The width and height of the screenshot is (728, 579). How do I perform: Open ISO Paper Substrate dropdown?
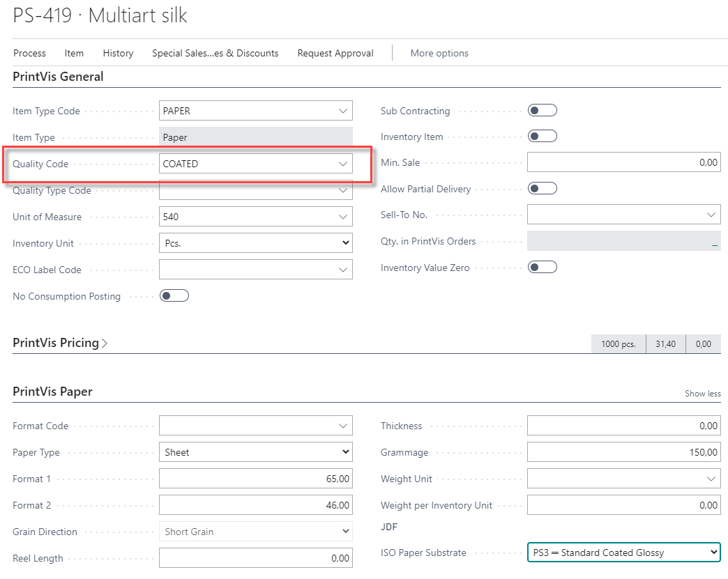(x=623, y=553)
